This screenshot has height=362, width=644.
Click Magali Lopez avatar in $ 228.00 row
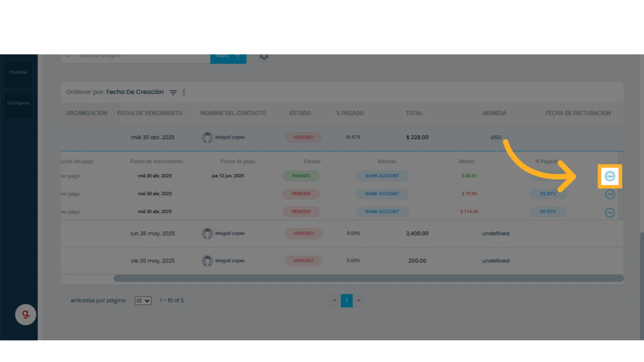pos(207,137)
